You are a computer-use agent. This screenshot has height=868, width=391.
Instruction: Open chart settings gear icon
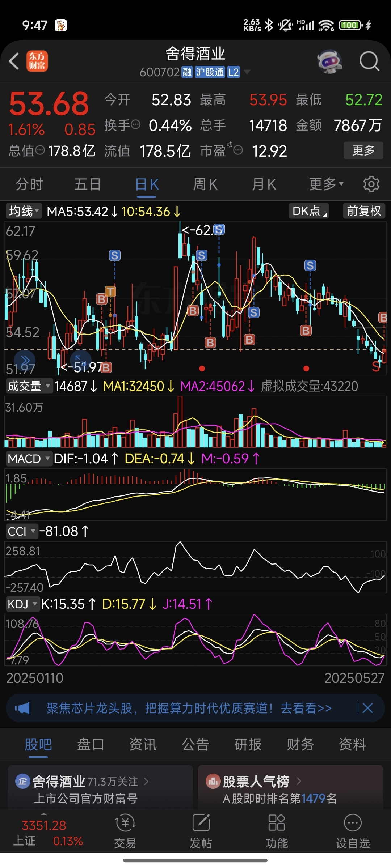pos(371,184)
